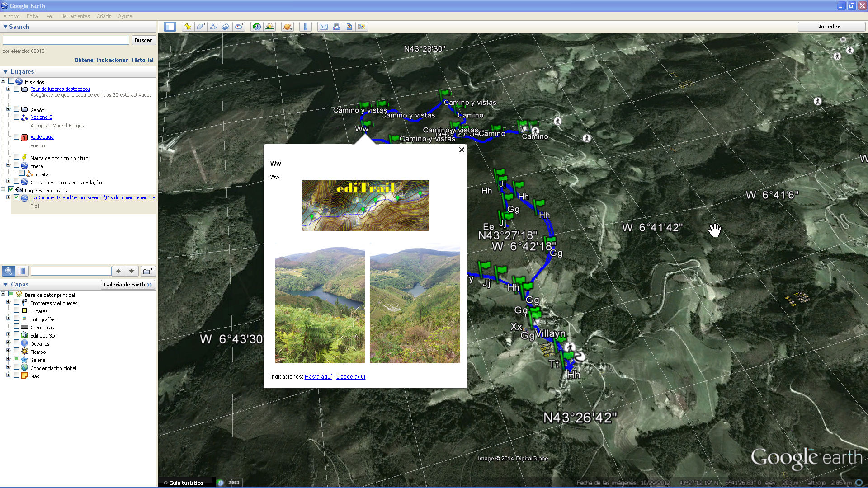
Task: Toggle the sunlight icon in toolbar
Action: point(269,27)
